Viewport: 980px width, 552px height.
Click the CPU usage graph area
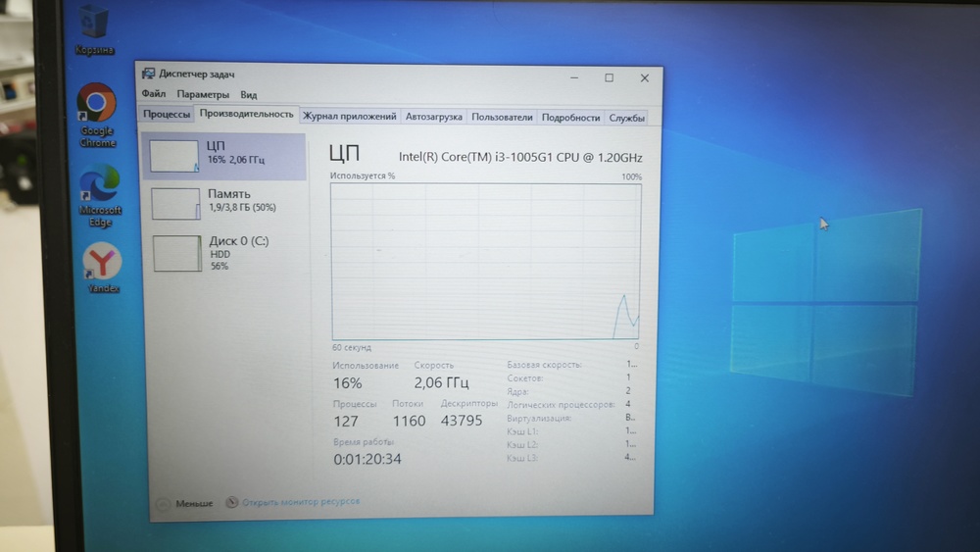pos(486,262)
